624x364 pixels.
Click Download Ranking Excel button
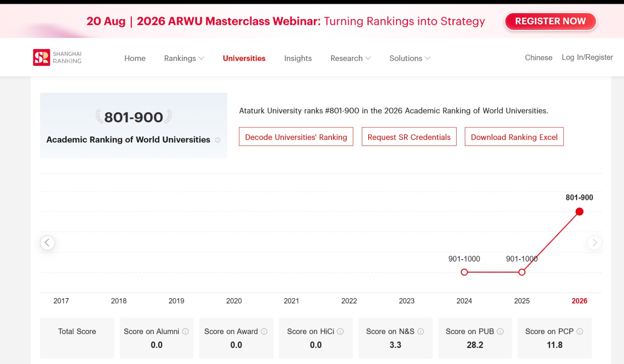coord(514,137)
